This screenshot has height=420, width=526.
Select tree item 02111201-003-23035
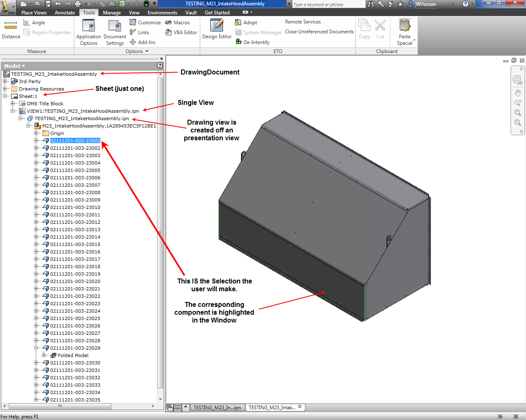[75, 400]
